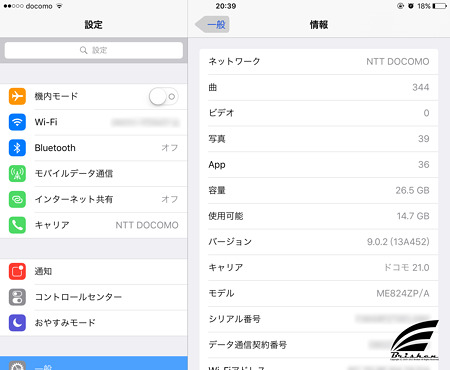Toggle the 機内モード switch
The height and width of the screenshot is (370, 450).
point(163,97)
